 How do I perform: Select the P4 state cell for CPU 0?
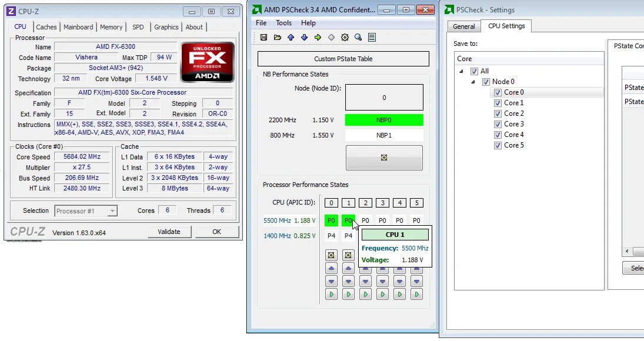coord(332,236)
